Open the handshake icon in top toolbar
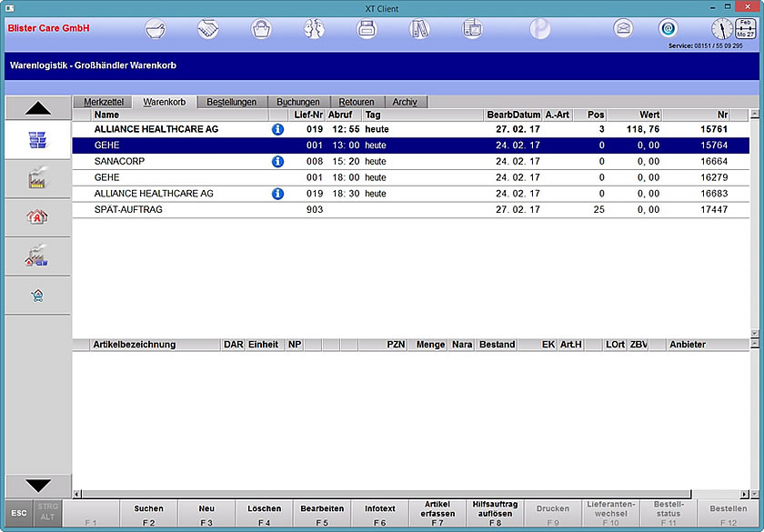764x532 pixels. coord(208,29)
